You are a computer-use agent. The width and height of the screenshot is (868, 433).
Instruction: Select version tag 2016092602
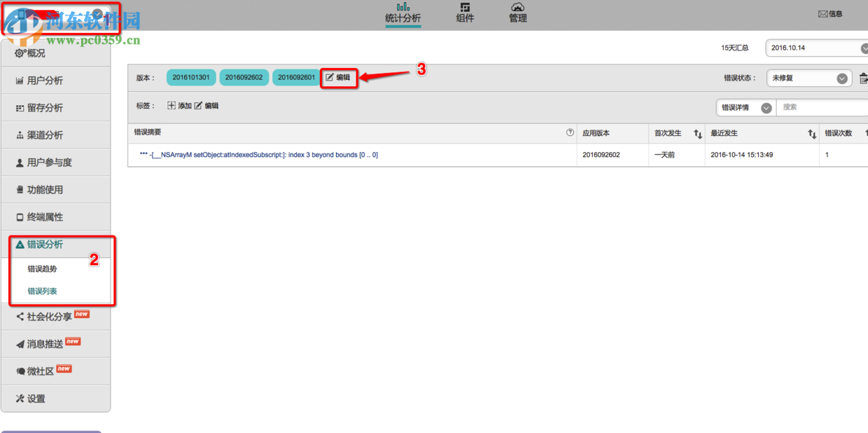tap(244, 78)
